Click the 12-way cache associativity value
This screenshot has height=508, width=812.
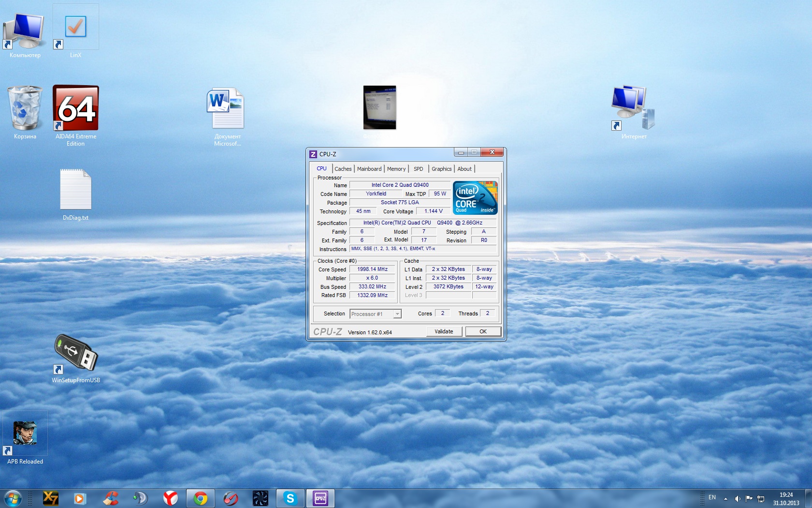tap(484, 286)
